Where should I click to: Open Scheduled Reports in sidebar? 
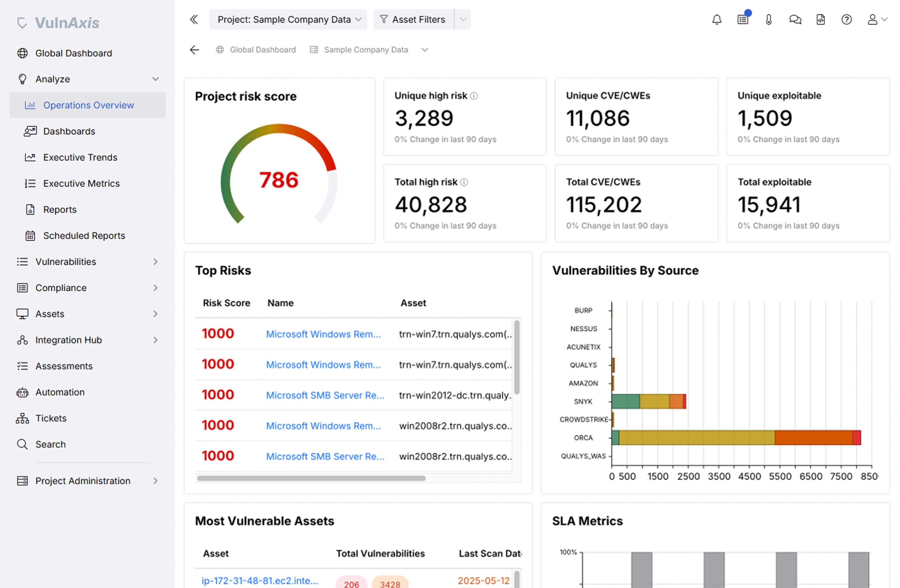tap(84, 236)
